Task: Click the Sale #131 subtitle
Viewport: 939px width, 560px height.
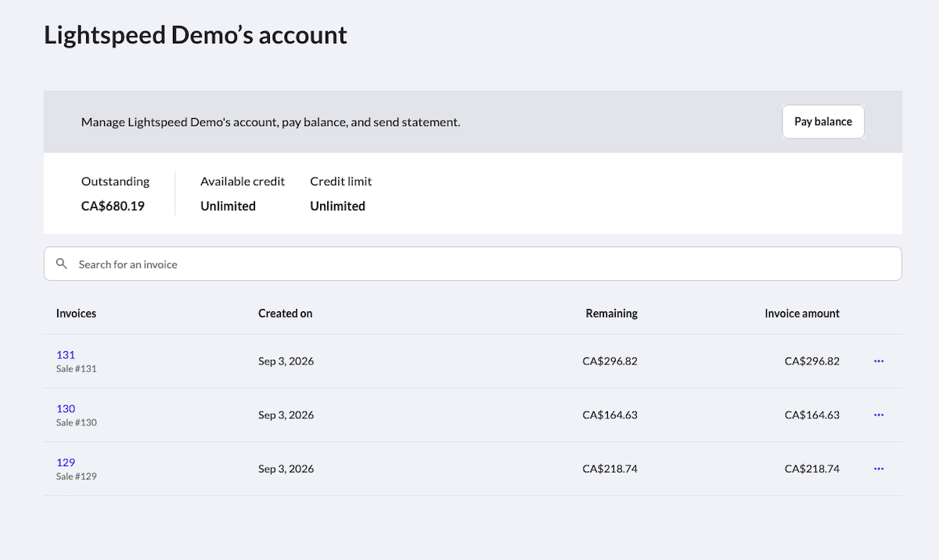Action: (x=77, y=368)
